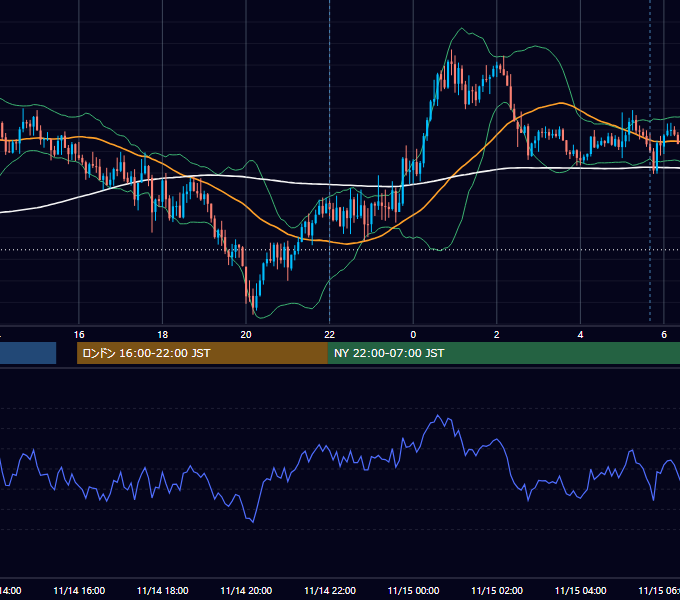Screen dimensions: 680x600
Task: Click the NY 22:00-07:00 JST session bar
Action: 503,353
